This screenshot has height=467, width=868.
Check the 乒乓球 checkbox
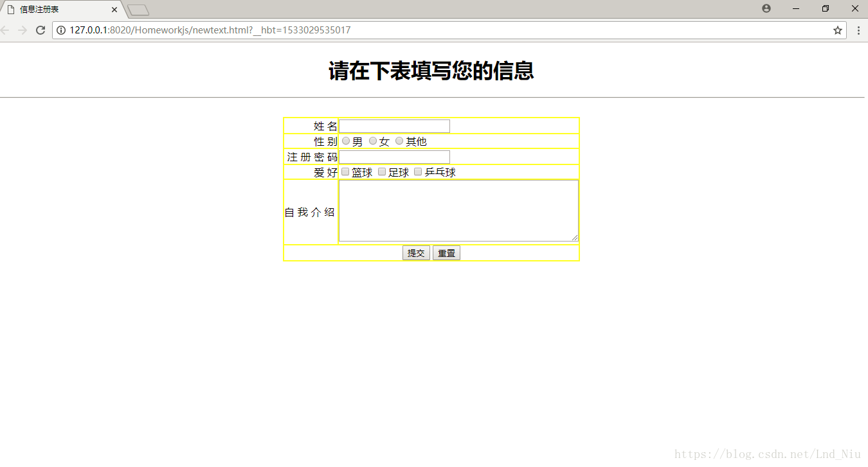[418, 172]
